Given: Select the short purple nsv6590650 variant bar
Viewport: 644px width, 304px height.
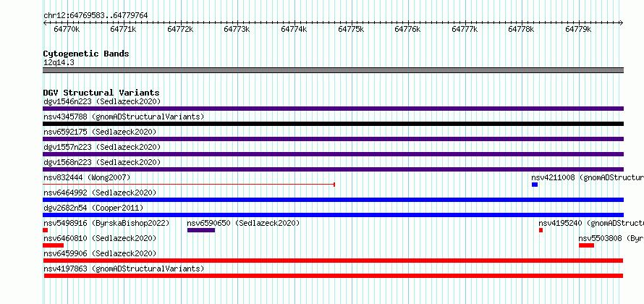Looking at the screenshot, I should click(x=201, y=230).
